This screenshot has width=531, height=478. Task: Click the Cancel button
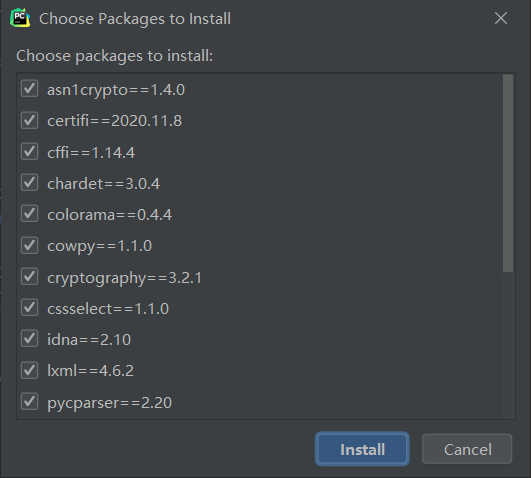click(x=467, y=449)
